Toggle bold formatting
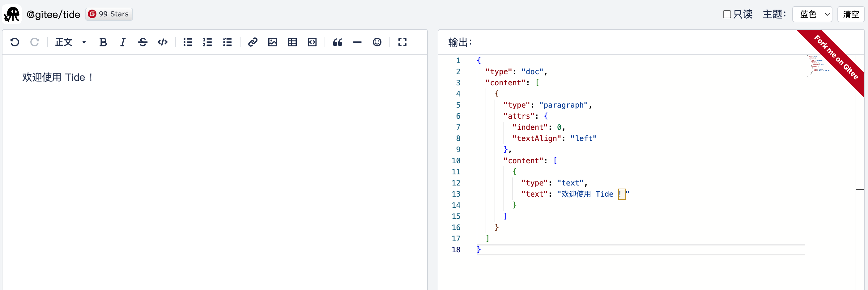The width and height of the screenshot is (868, 290). click(x=103, y=42)
